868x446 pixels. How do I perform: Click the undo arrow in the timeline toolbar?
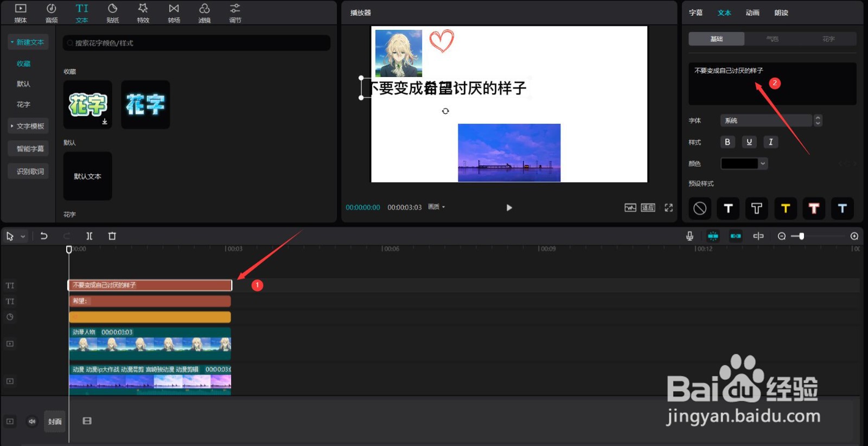(x=44, y=236)
